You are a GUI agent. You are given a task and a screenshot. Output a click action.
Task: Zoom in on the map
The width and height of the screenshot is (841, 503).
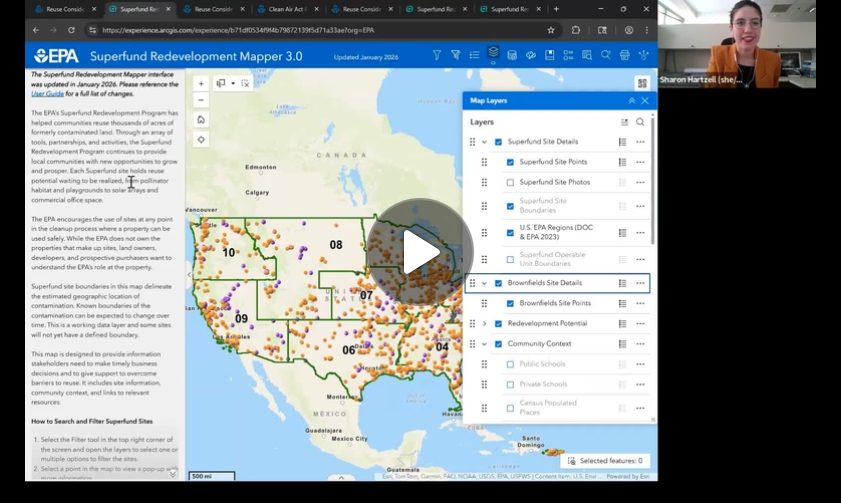(201, 84)
